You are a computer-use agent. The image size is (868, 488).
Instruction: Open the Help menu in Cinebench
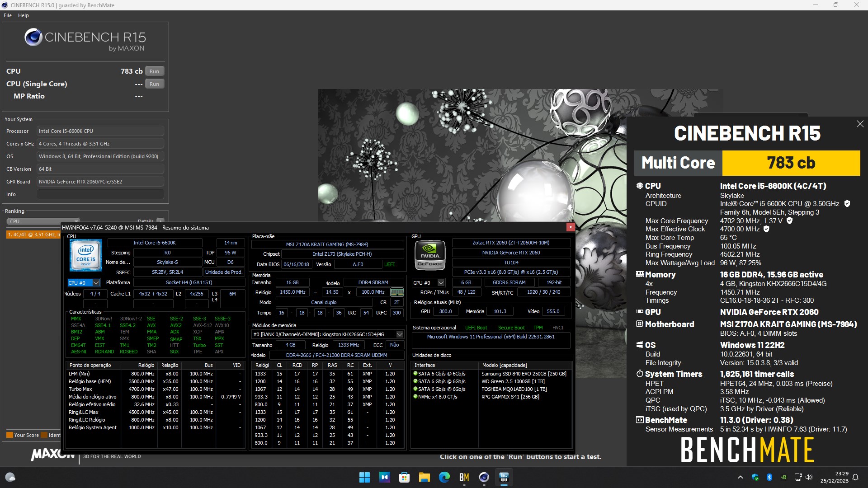[24, 15]
